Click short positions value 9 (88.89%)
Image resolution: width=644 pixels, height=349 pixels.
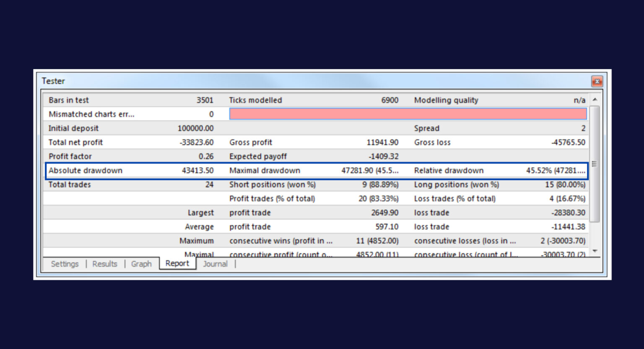point(381,185)
